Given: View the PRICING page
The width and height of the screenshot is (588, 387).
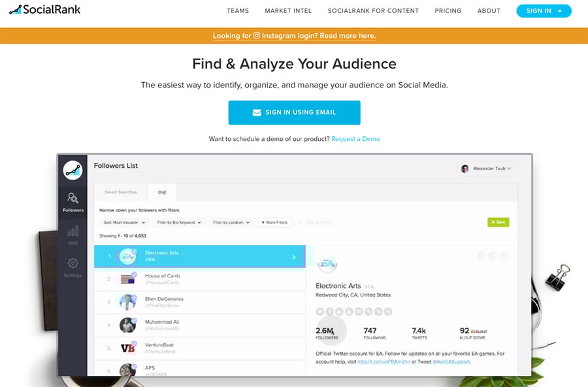Looking at the screenshot, I should click(x=448, y=11).
